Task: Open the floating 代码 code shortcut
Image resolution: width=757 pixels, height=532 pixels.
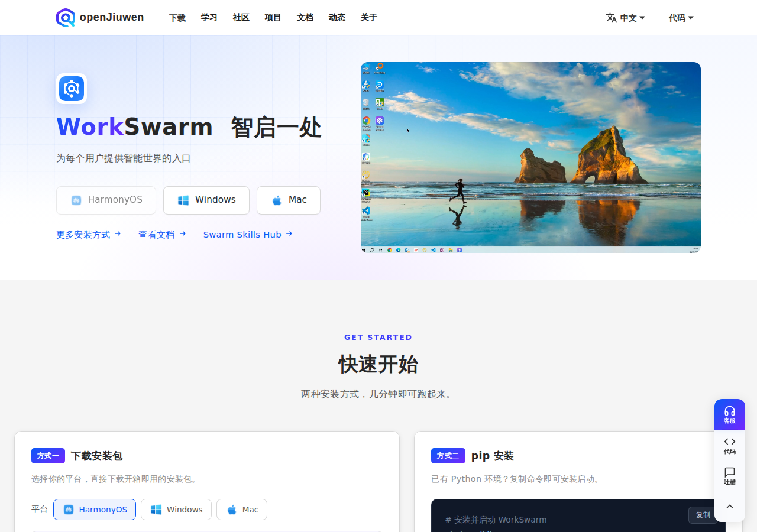Action: [x=730, y=446]
